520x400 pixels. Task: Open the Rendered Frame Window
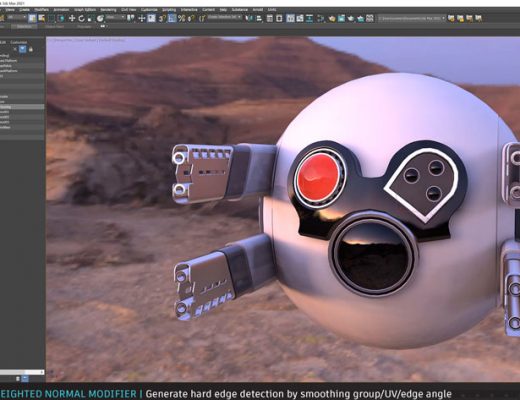341,18
